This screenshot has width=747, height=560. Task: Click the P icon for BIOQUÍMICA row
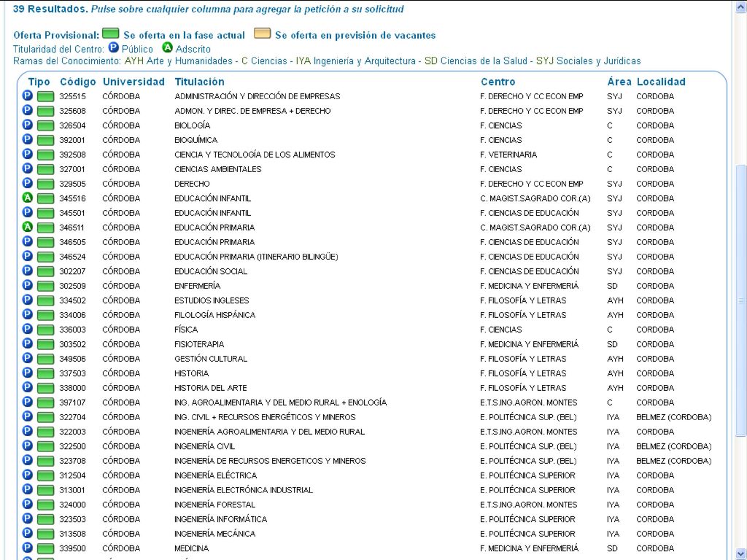[28, 139]
